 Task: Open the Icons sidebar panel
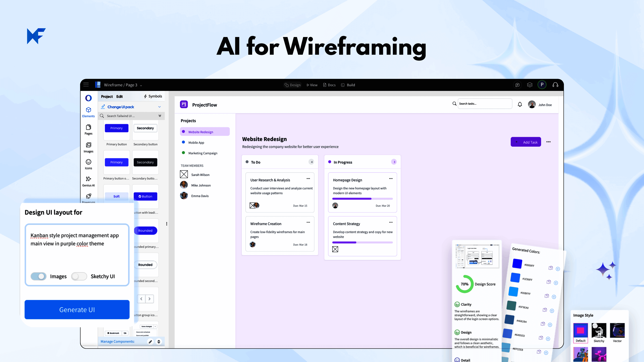click(88, 162)
